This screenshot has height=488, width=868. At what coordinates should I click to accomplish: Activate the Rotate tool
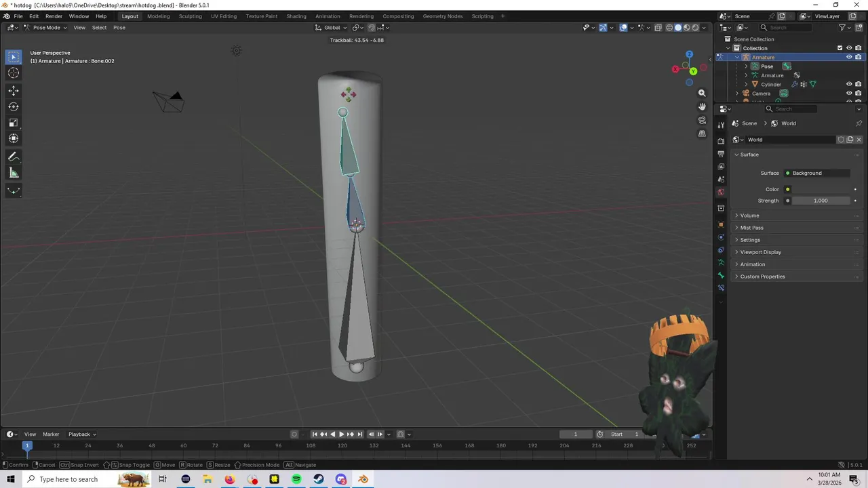(x=14, y=106)
